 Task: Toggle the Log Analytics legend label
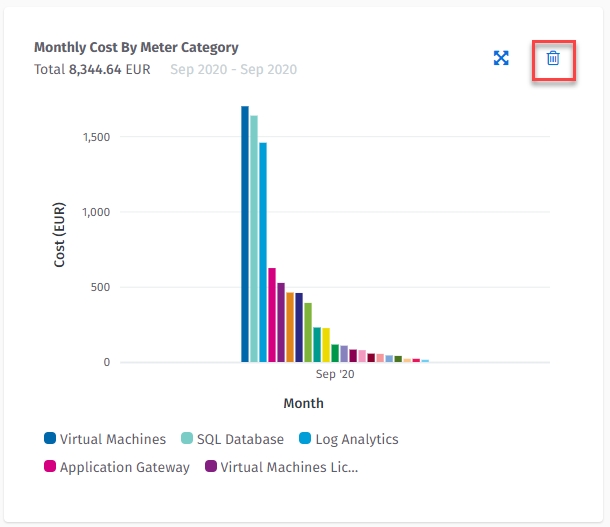358,439
